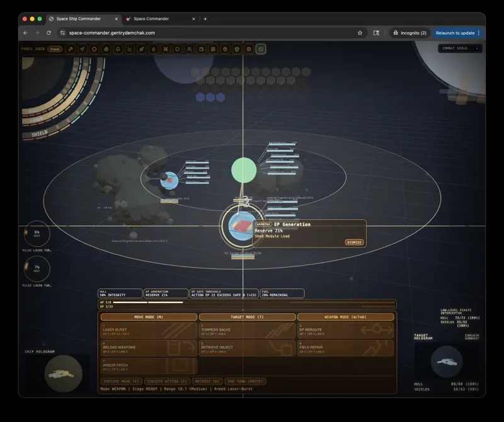Open a new browser tab
Viewport: 504px width, 422px height.
pos(205,19)
